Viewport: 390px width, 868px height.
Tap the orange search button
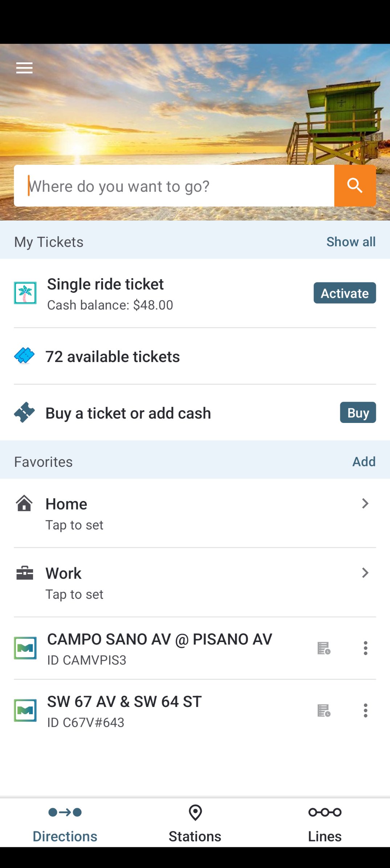pos(354,186)
